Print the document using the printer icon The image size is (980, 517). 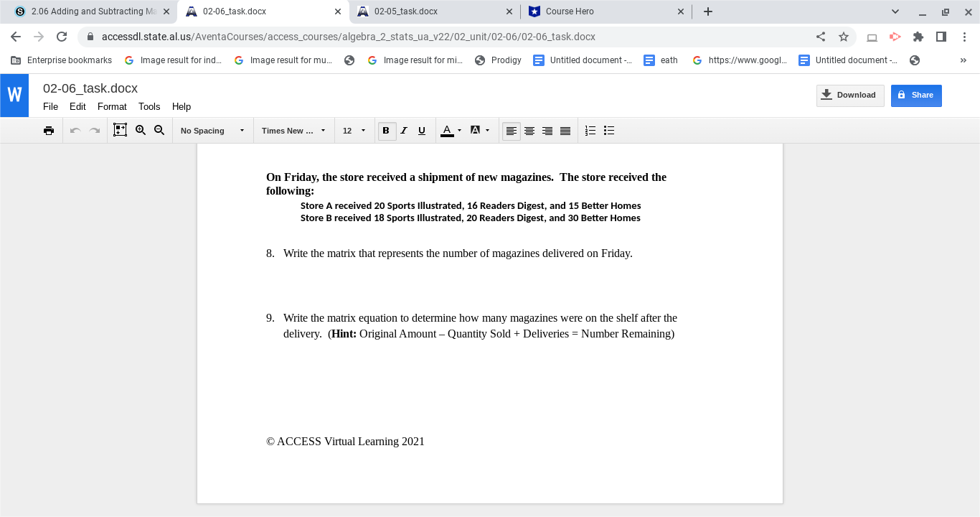click(x=49, y=131)
